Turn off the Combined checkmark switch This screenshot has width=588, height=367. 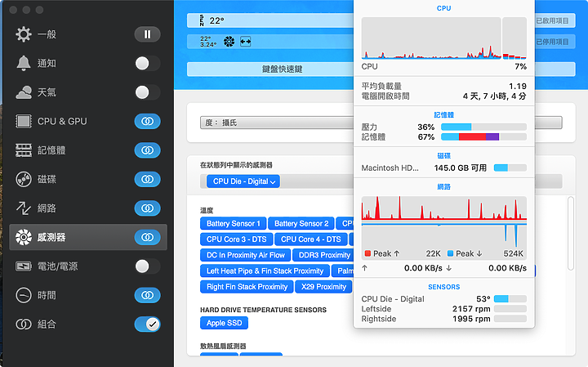coord(147,324)
